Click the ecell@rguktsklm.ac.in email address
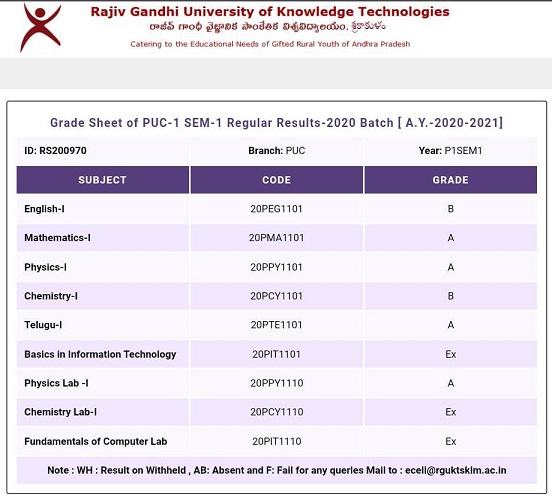Screen dimensions: 552x500 coord(456,470)
